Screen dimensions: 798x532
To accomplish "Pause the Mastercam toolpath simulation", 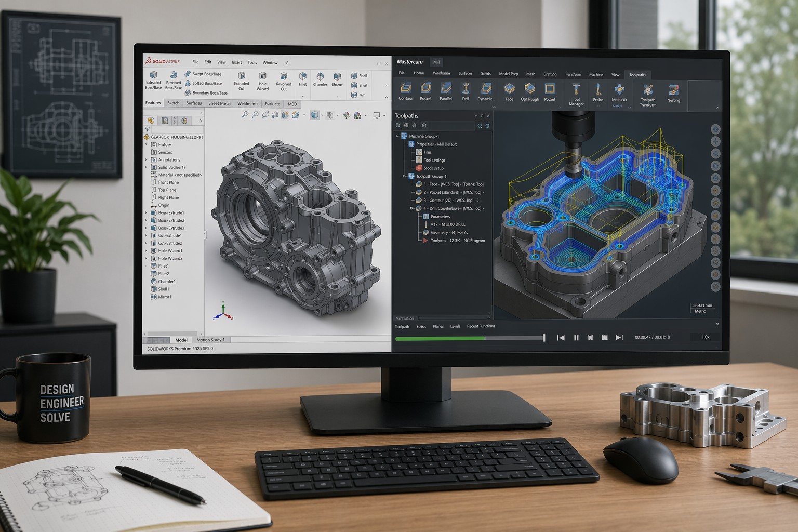I will pyautogui.click(x=576, y=338).
